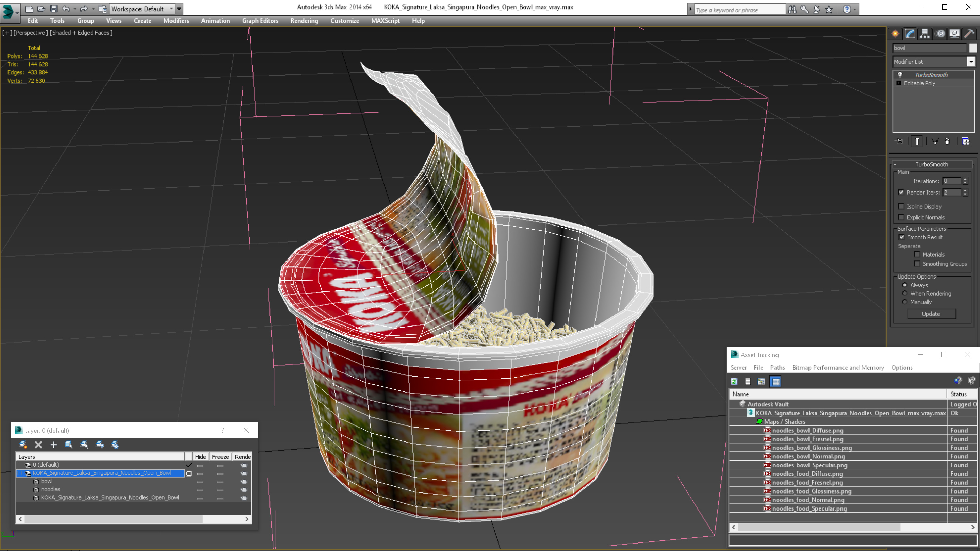The height and width of the screenshot is (551, 980).
Task: Open the Modify command panel tab
Action: pos(910,34)
